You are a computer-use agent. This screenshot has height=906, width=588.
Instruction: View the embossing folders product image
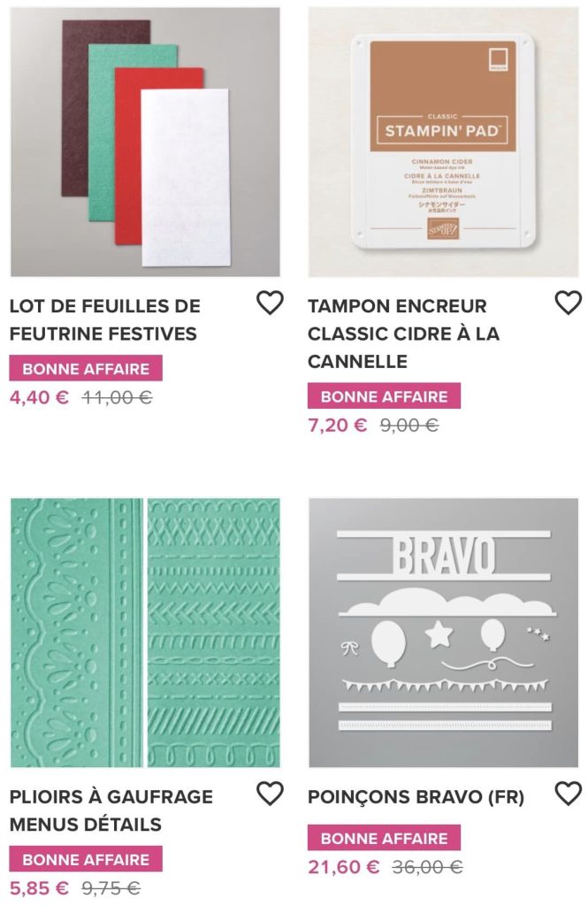pyautogui.click(x=145, y=633)
